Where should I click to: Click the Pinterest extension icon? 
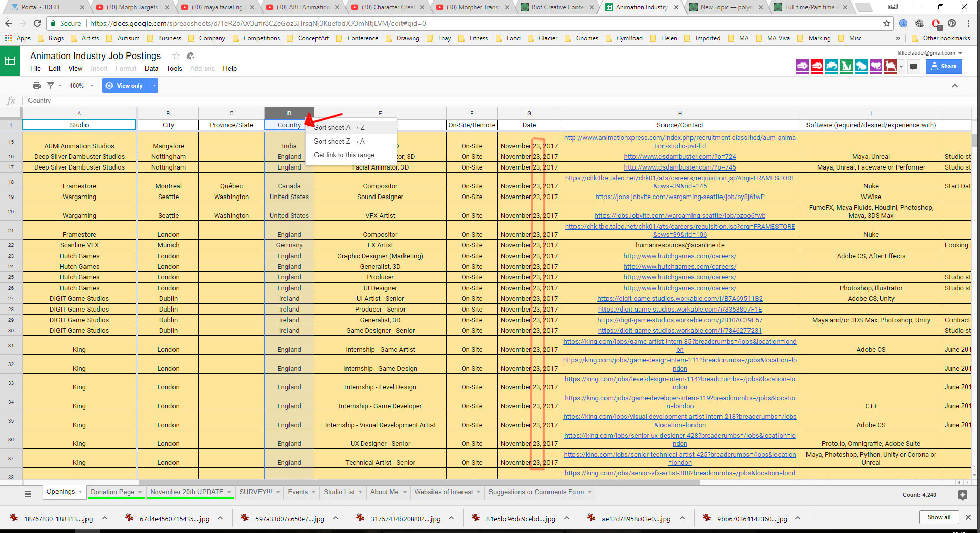tap(952, 23)
